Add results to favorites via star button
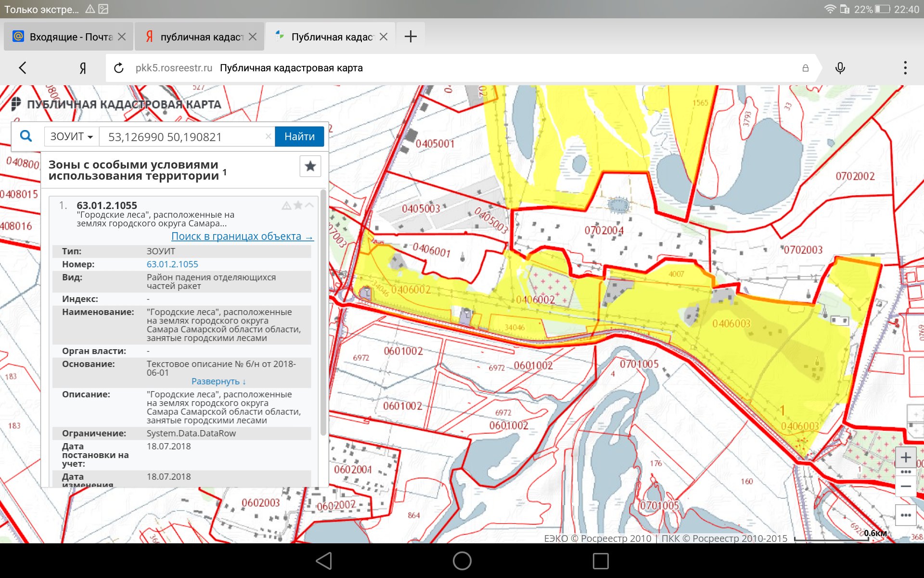 tap(310, 166)
